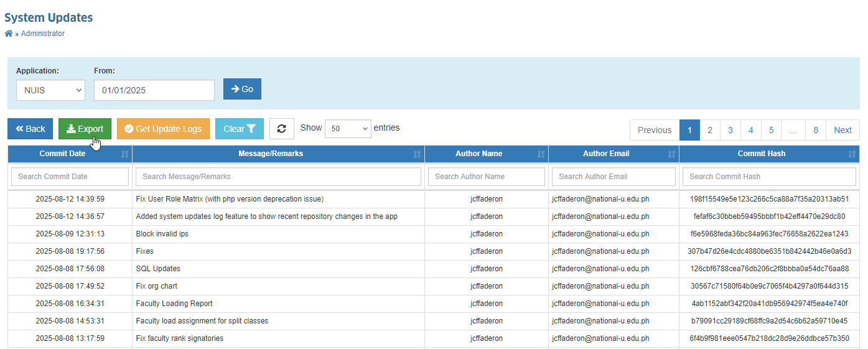Click the Export button

click(x=85, y=129)
